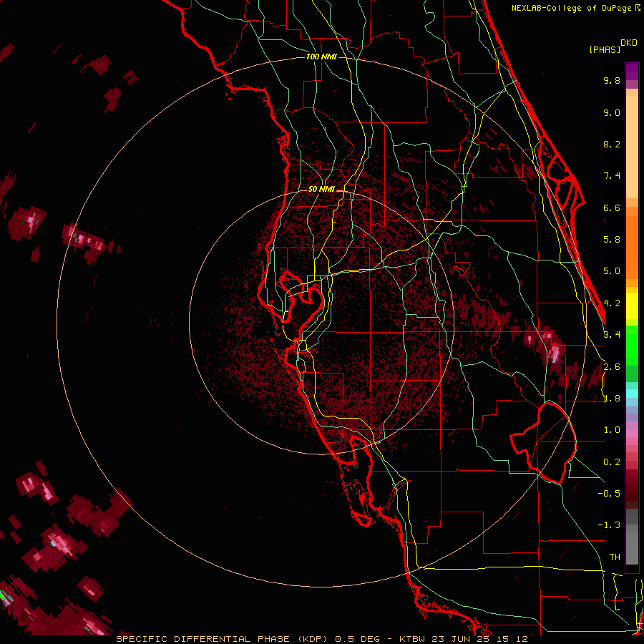Pick the green segment of color bar
This screenshot has width=644, height=644.
[x=632, y=346]
